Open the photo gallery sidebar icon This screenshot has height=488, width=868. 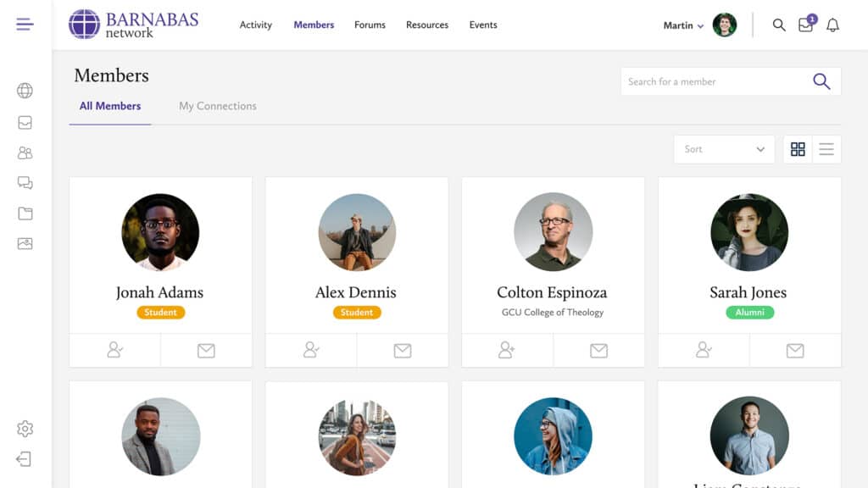(x=25, y=244)
